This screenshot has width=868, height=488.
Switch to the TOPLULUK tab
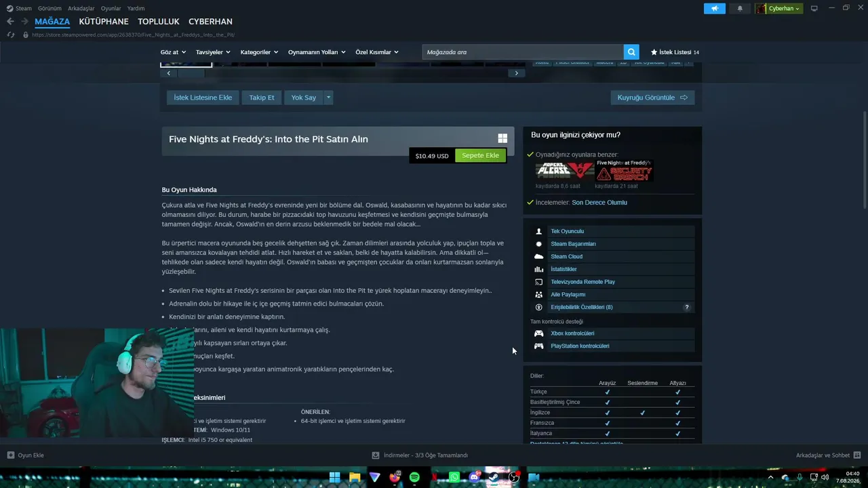coord(159,22)
